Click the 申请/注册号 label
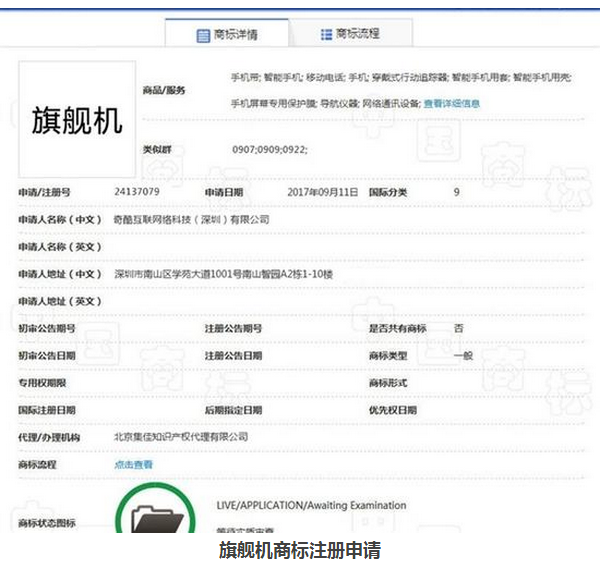Viewport: 602px width, 572px height. point(45,192)
